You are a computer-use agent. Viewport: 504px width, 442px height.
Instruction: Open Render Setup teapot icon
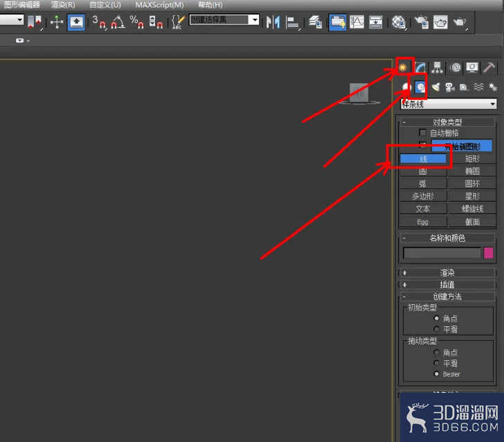coord(422,22)
